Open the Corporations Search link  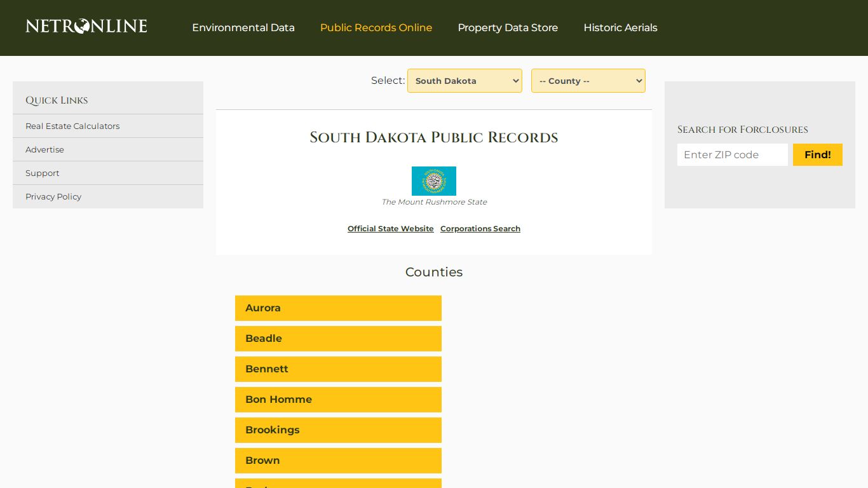[480, 229]
